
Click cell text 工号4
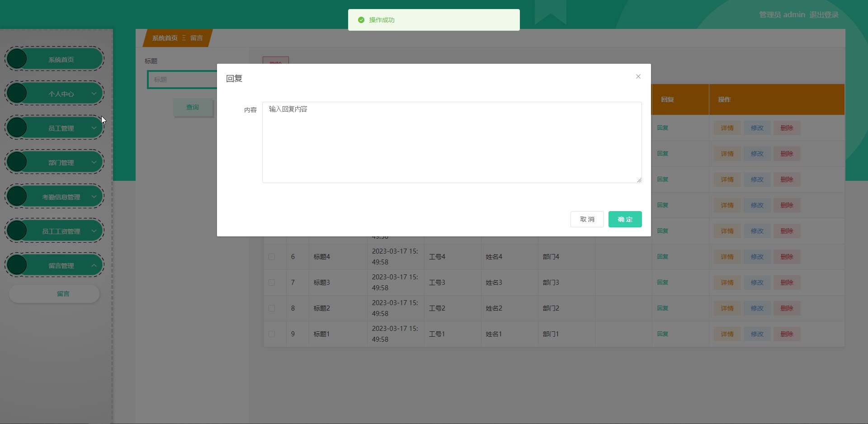437,257
